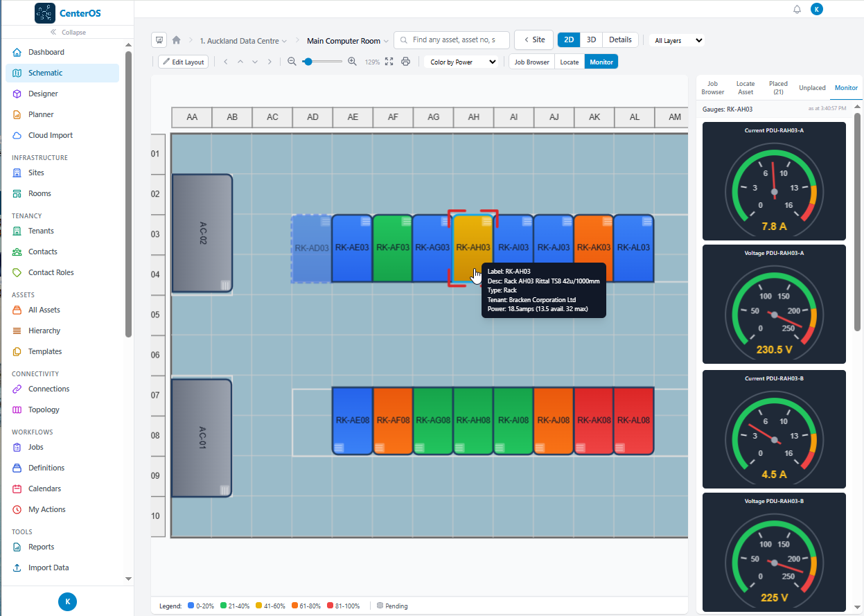Click Current PDU-RAH03-A gauge
The height and width of the screenshot is (616, 864).
[x=774, y=181]
